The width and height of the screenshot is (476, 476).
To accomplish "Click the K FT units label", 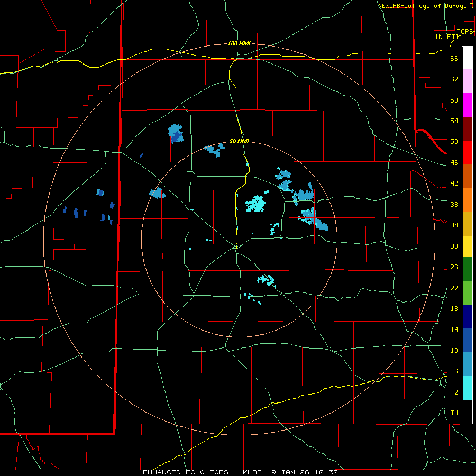I will [447, 36].
